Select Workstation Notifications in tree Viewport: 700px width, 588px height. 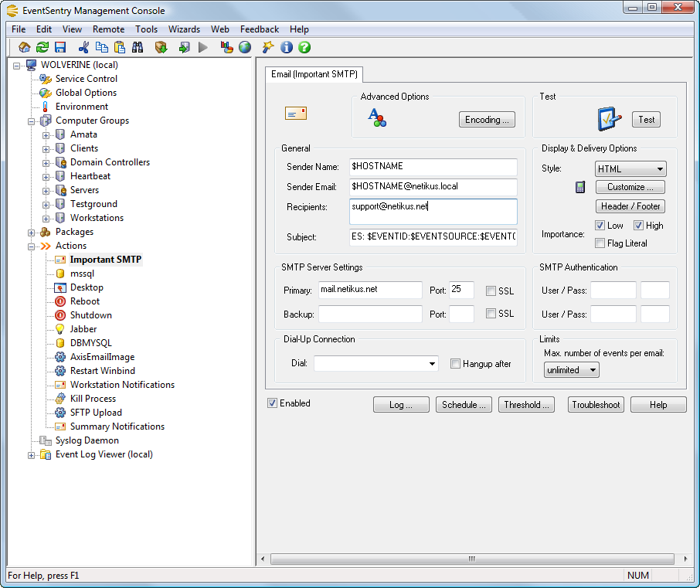point(122,385)
